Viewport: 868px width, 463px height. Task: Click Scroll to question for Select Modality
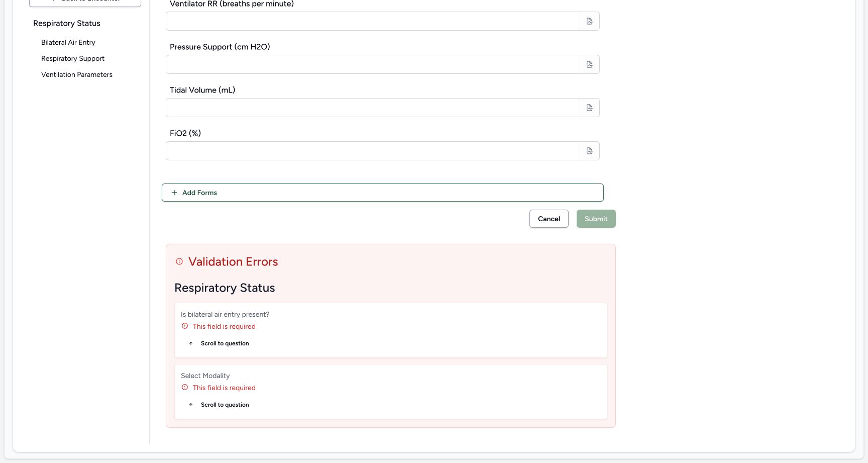(x=225, y=405)
